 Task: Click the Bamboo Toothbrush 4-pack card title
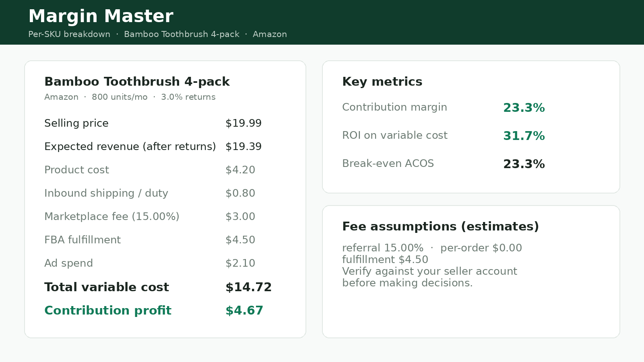(x=137, y=82)
